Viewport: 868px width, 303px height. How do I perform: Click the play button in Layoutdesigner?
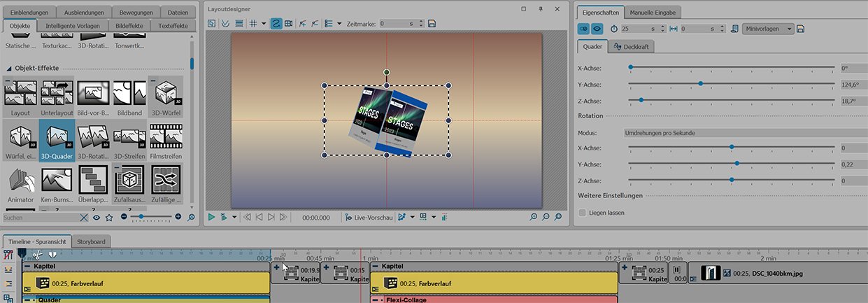click(x=212, y=218)
